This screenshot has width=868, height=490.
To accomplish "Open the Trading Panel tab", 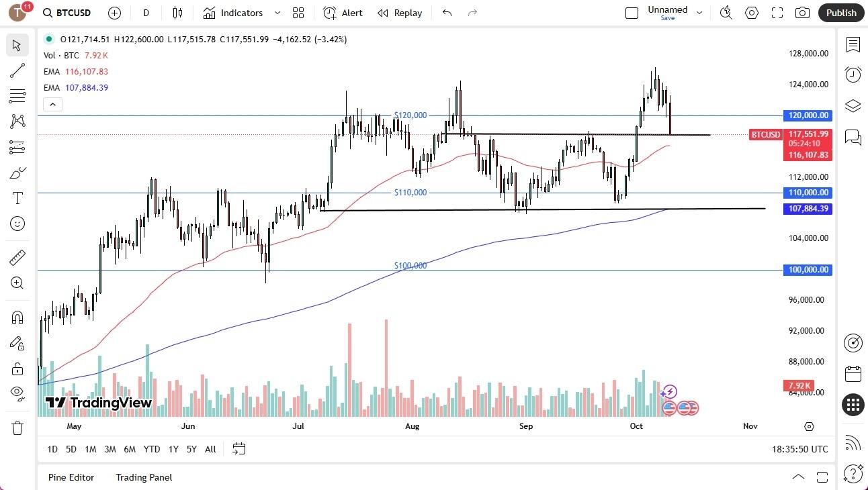I will 143,477.
